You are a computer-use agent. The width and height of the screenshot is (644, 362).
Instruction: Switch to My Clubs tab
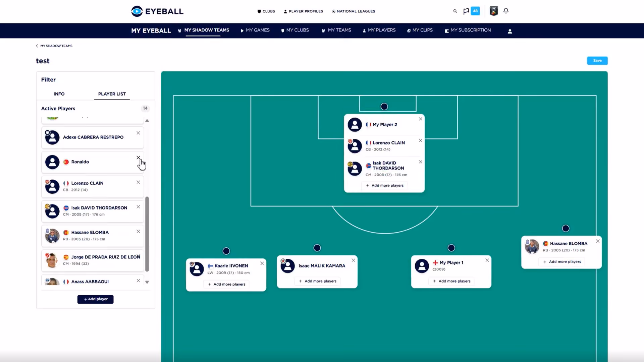click(295, 30)
